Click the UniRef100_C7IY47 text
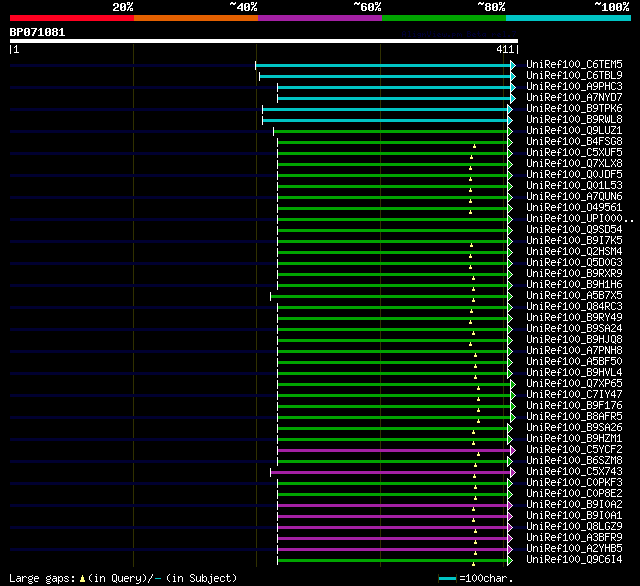The image size is (640, 586). pos(574,395)
